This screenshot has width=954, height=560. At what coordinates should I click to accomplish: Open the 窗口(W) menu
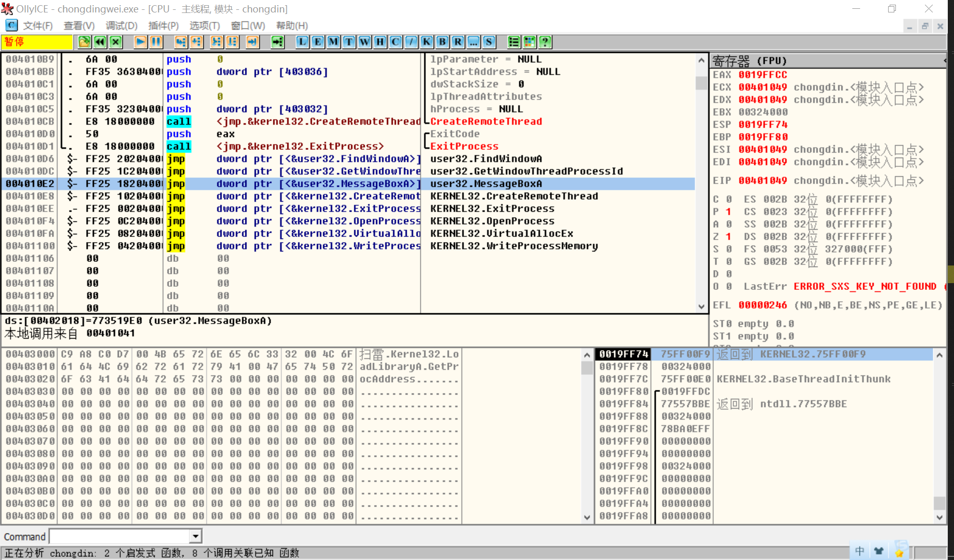pos(248,25)
